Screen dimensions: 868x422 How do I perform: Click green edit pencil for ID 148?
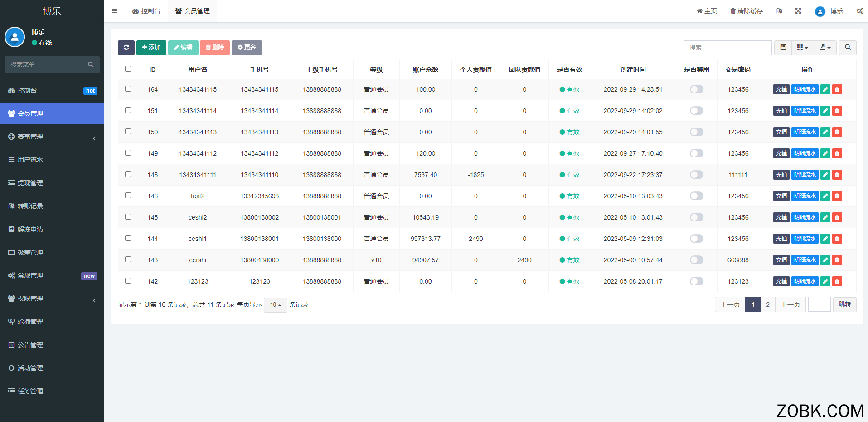click(x=825, y=175)
